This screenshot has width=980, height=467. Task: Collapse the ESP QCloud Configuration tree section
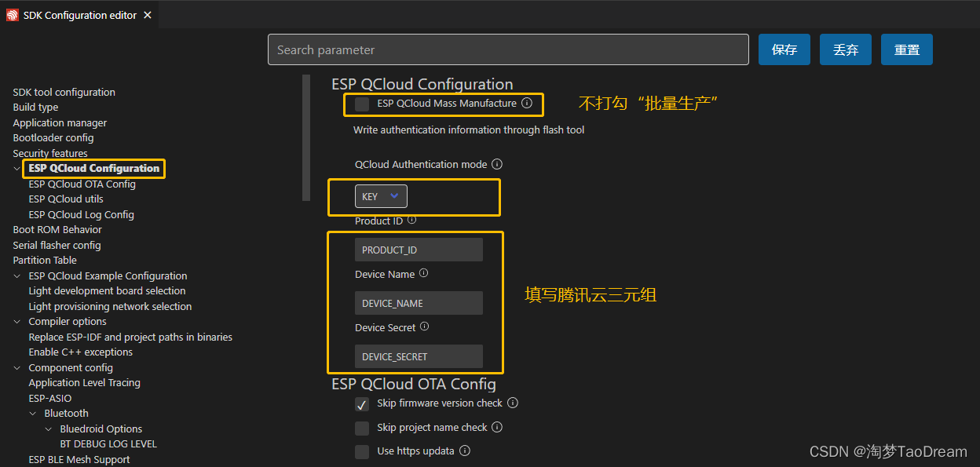pos(16,168)
